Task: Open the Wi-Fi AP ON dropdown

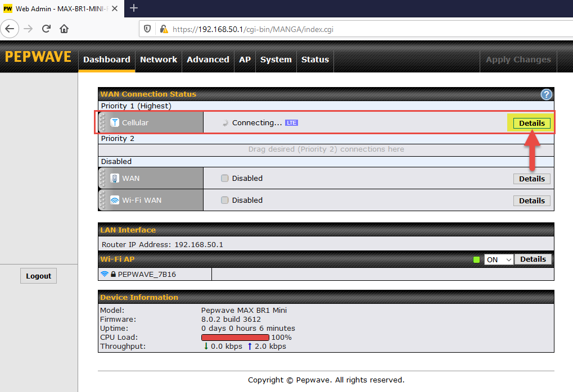Action: pyautogui.click(x=499, y=259)
